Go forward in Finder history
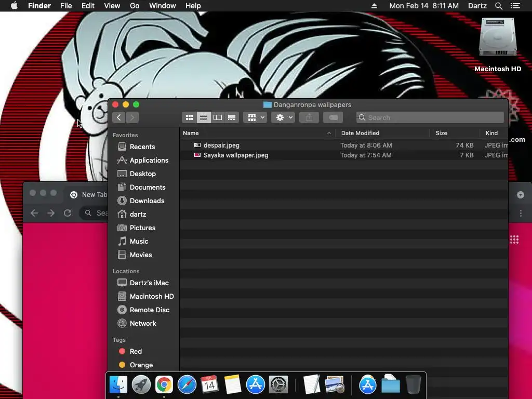This screenshot has width=532, height=399. point(132,117)
